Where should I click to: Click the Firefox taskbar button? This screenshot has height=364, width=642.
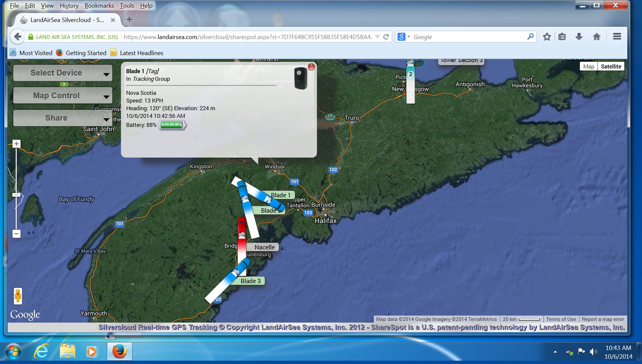point(119,352)
